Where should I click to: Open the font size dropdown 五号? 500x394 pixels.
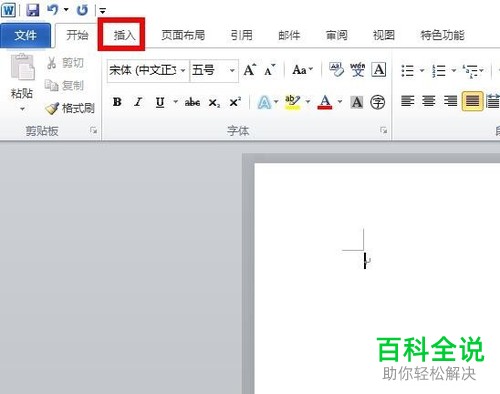pyautogui.click(x=214, y=70)
